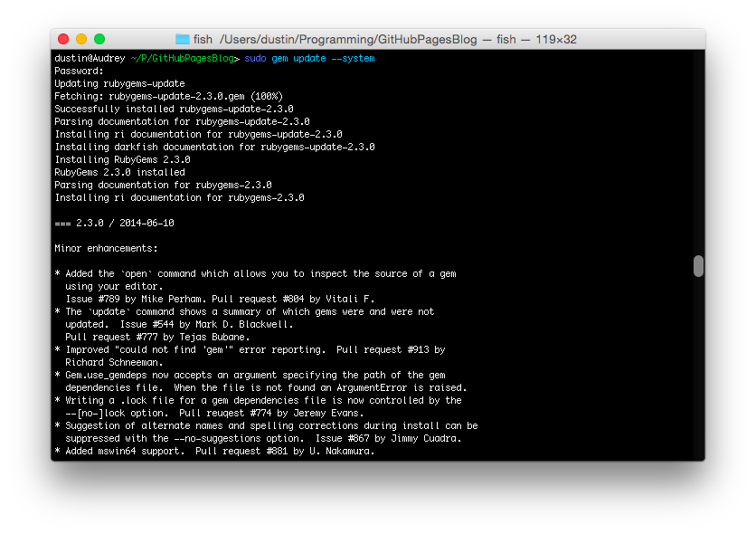Screen dimensions: 756x534
Task: Click the '=== 2.3.0 / 2014-06-10' heading
Action: 114,223
